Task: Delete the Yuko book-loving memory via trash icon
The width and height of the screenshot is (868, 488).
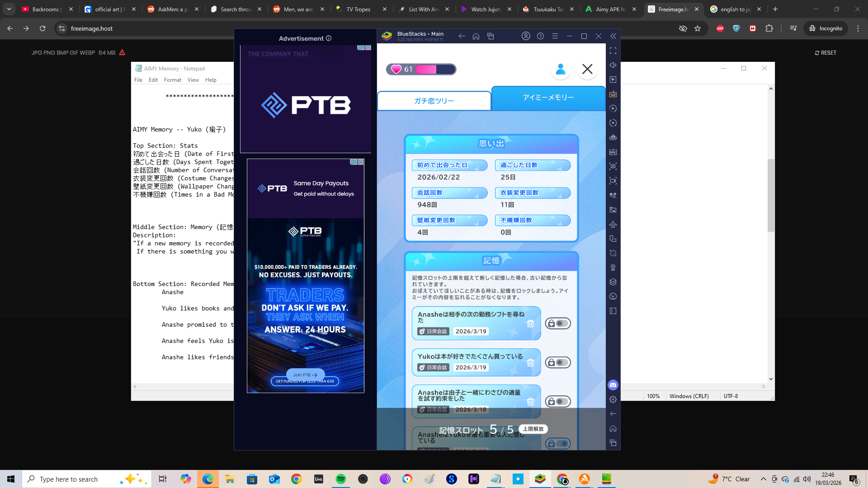Action: 530,363
